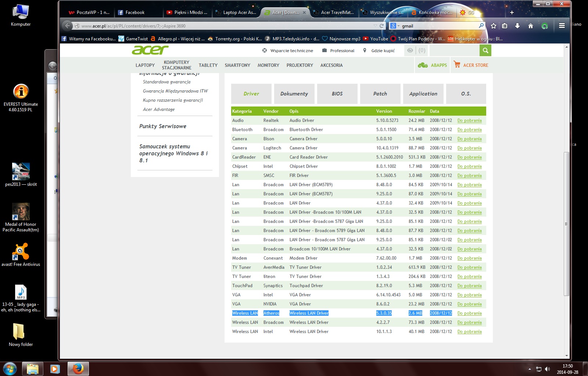Select the Dokumenty tab
588x376 pixels.
[x=294, y=94]
